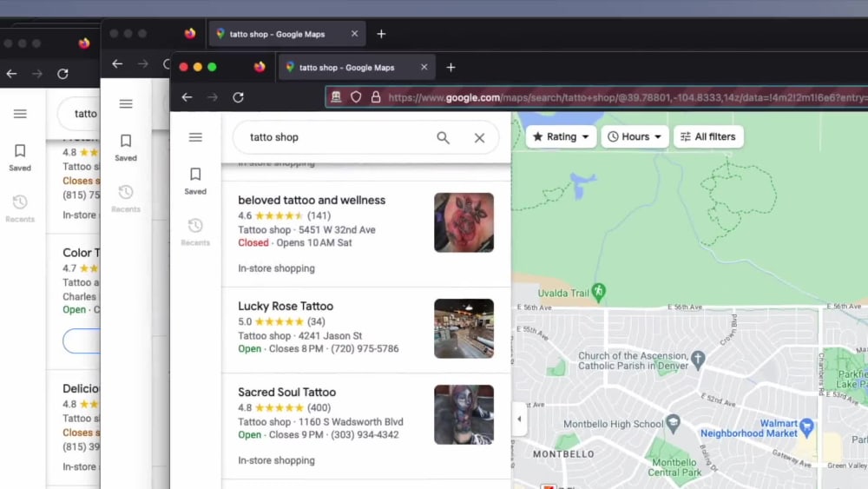Image resolution: width=868 pixels, height=489 pixels.
Task: Click the Uvalda Trail map pin
Action: [x=598, y=292]
